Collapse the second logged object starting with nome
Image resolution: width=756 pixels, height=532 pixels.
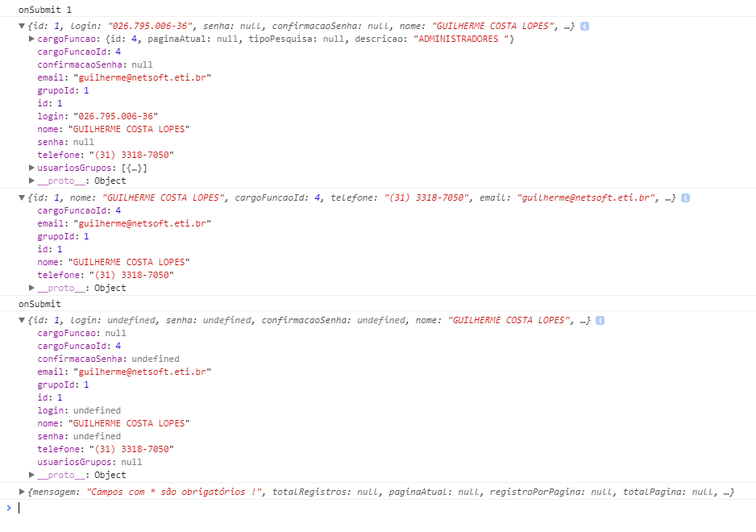pyautogui.click(x=22, y=197)
